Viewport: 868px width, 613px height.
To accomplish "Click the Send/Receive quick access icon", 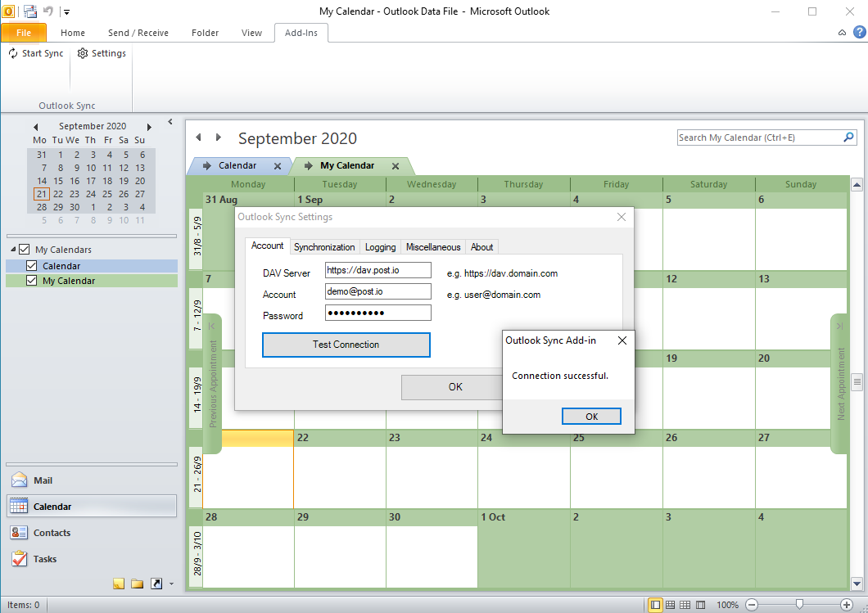I will tap(30, 11).
